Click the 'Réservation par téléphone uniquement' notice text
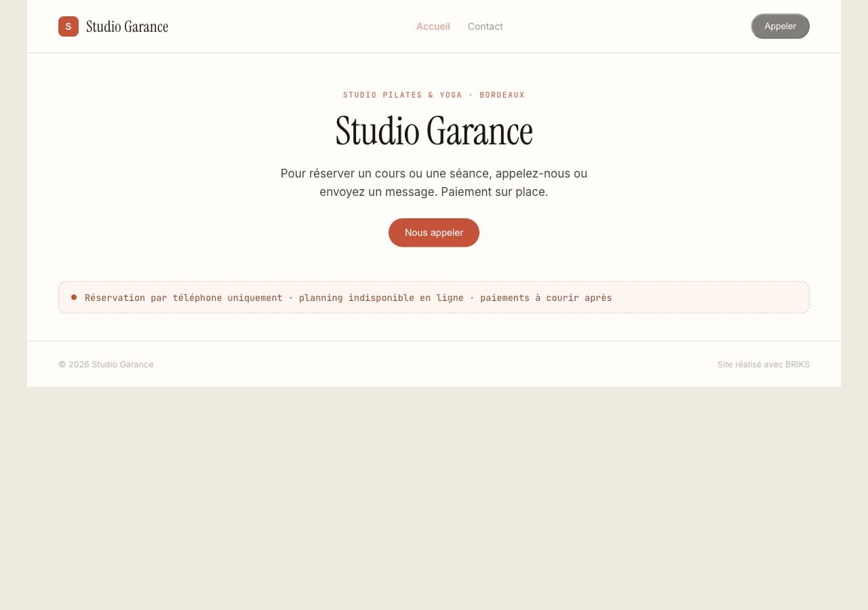 [x=348, y=298]
